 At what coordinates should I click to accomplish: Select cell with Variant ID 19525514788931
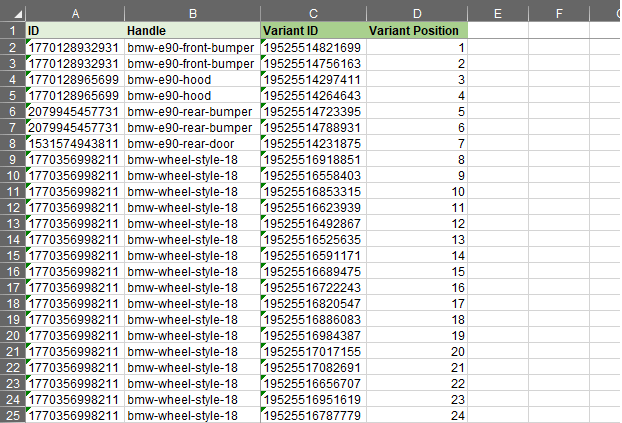[x=313, y=127]
